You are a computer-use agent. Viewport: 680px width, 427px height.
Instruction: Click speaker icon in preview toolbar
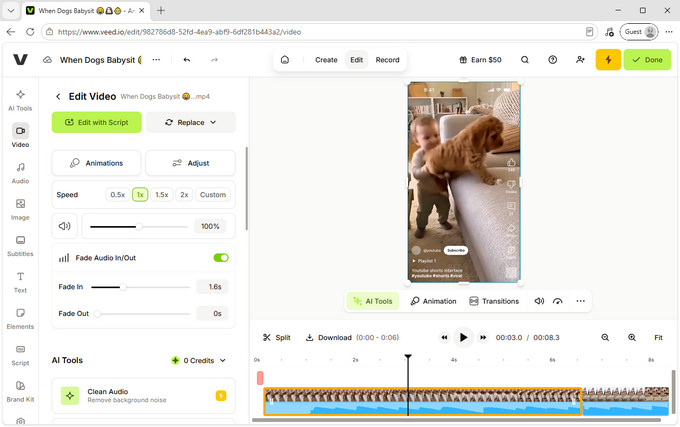coord(539,301)
